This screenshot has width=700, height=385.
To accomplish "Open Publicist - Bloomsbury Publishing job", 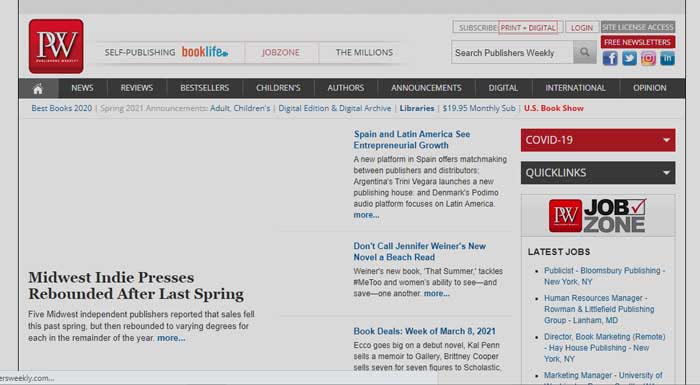I will click(604, 276).
